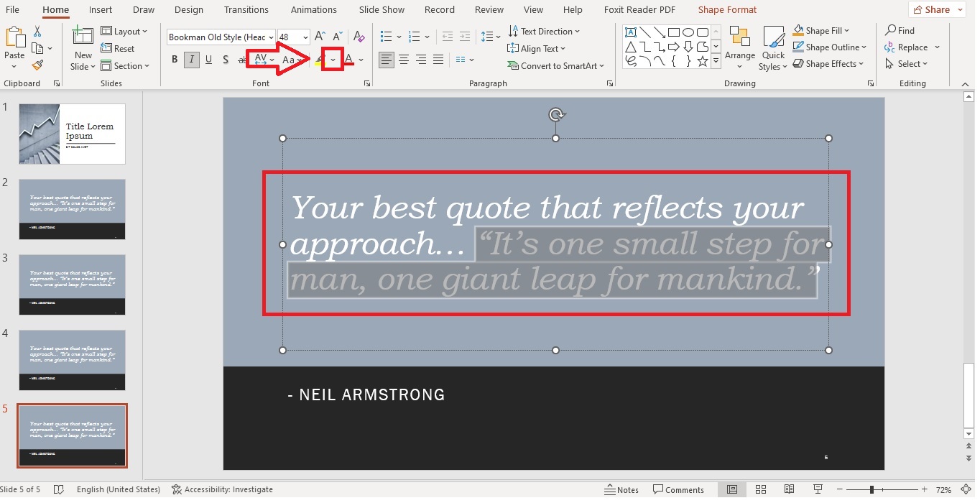Clear all formatting on the selection
Image resolution: width=980 pixels, height=503 pixels.
coord(359,36)
